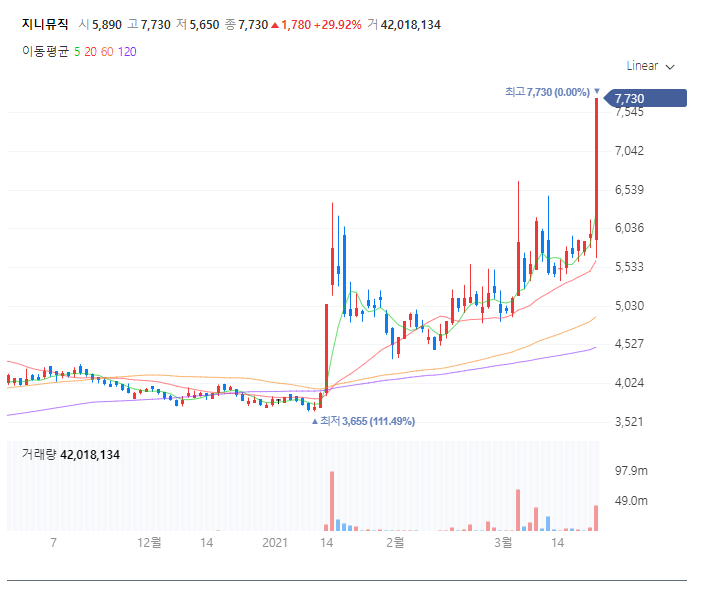Viewport: 702px width, 599px height.
Task: Click the 3월 date axis label
Action: coord(503,543)
